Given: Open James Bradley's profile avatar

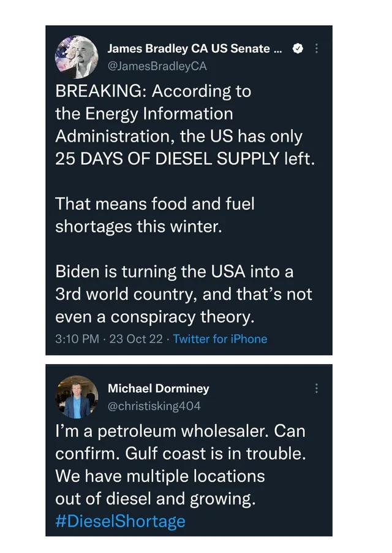Looking at the screenshot, I should [77, 57].
